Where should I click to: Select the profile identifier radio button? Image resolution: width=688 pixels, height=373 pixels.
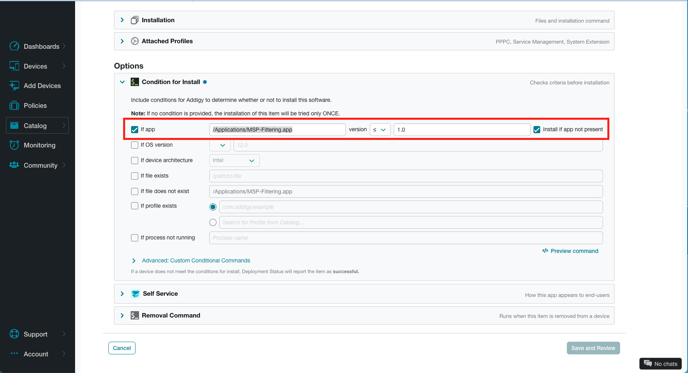(213, 207)
